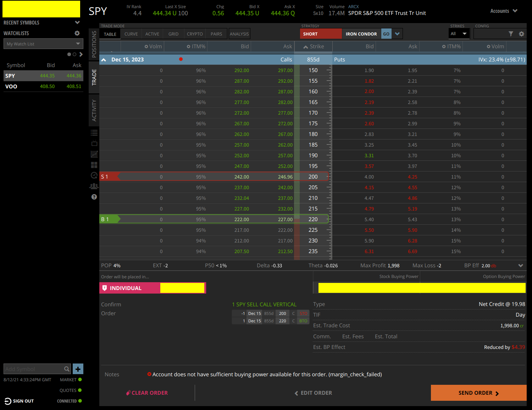532x410 pixels.
Task: Open the ACTIVITY vertical tab
Action: pyautogui.click(x=94, y=110)
